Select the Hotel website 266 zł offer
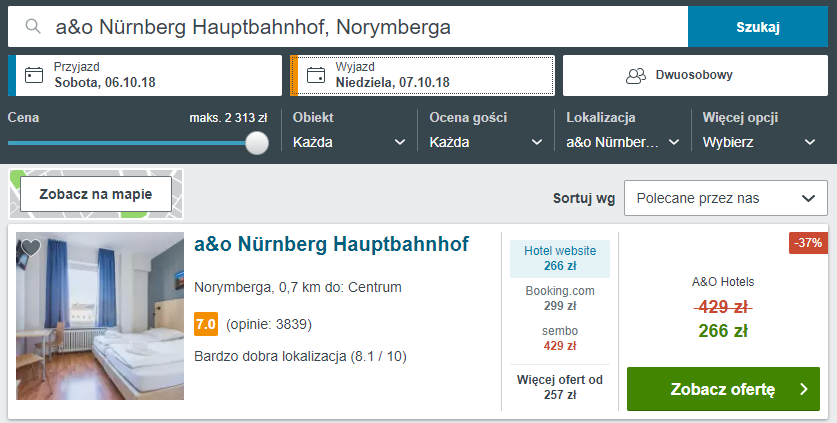The width and height of the screenshot is (837, 423). pos(560,258)
